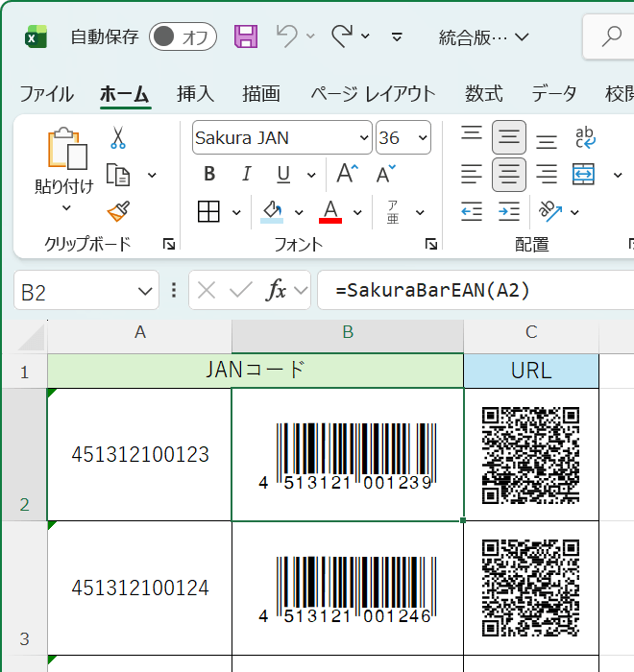Toggle Italic formatting
Screen dimensions: 634x672
246,174
